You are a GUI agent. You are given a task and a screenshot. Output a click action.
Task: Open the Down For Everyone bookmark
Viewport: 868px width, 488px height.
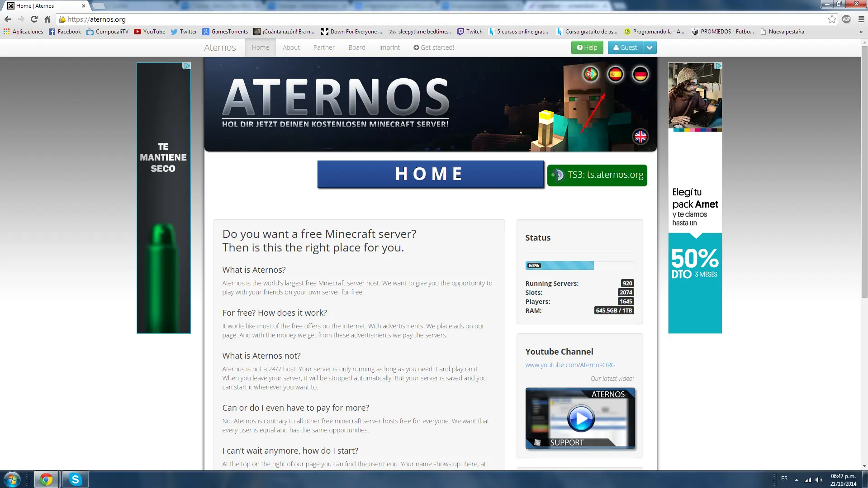[351, 32]
